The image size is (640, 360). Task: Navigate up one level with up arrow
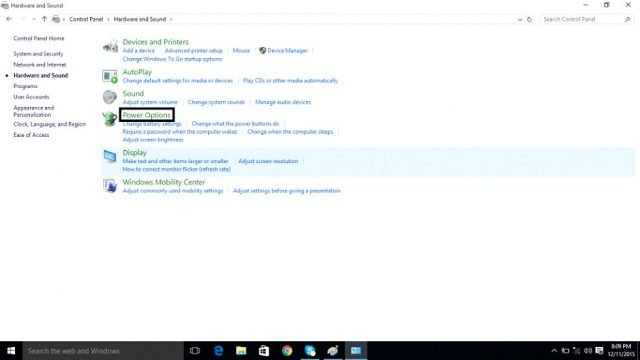(x=44, y=19)
